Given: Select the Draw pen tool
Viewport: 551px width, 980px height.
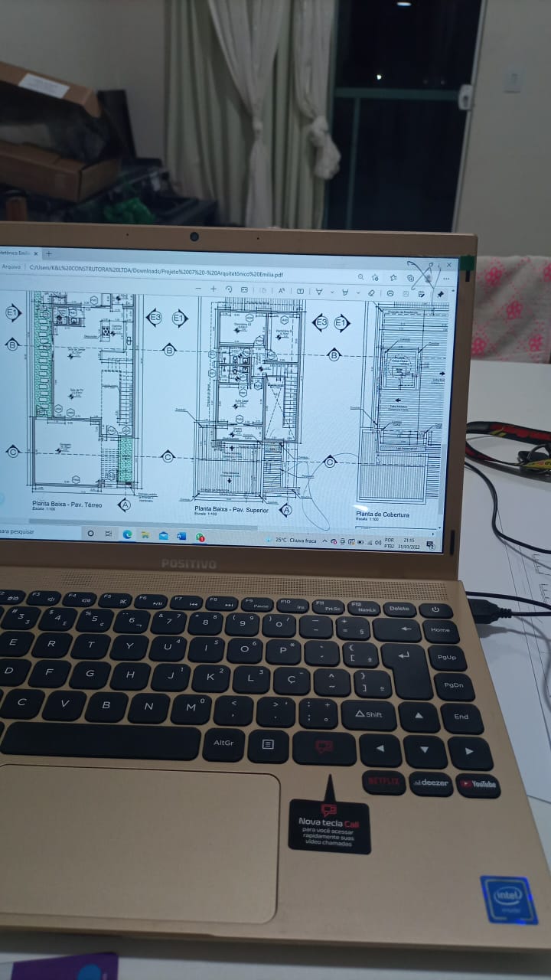Looking at the screenshot, I should tap(319, 291).
